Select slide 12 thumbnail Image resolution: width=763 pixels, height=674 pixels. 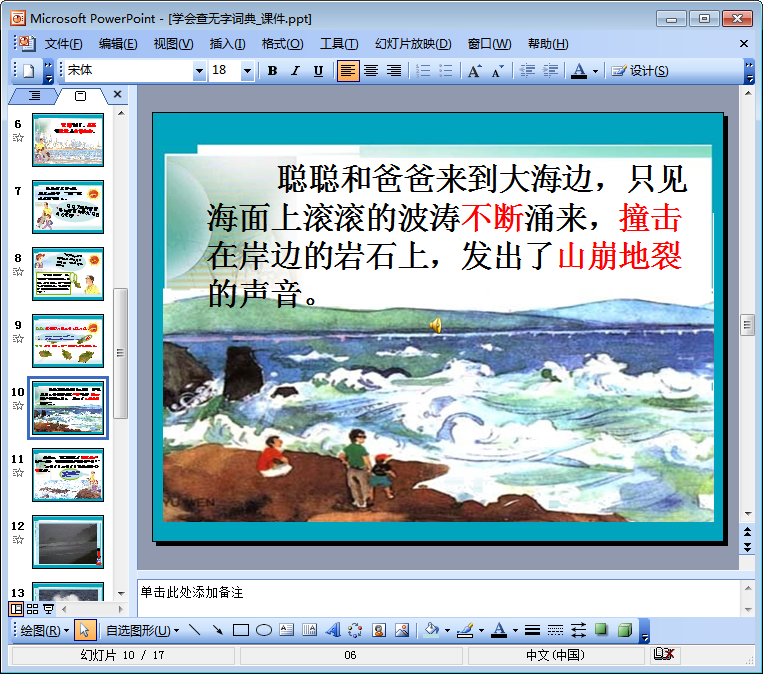[68, 542]
